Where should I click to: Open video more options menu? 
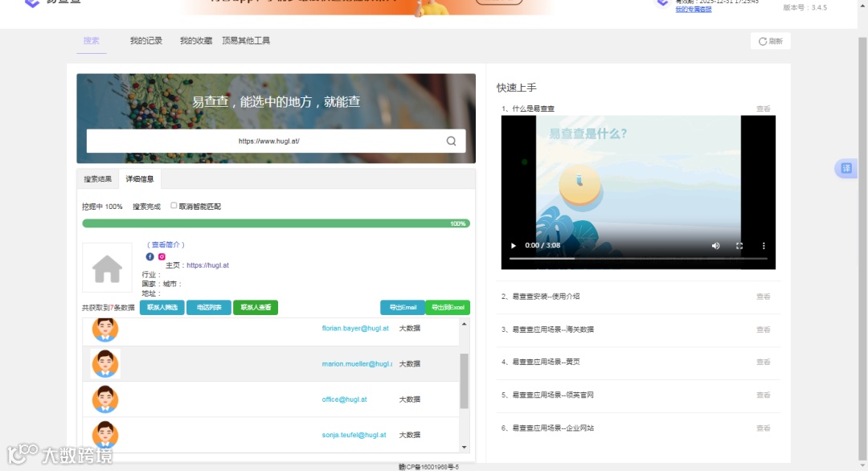pyautogui.click(x=764, y=246)
